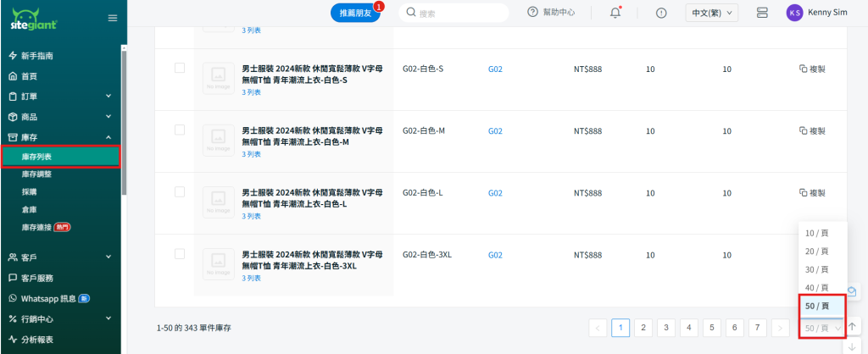Click the help center question mark icon
868x354 pixels.
532,12
